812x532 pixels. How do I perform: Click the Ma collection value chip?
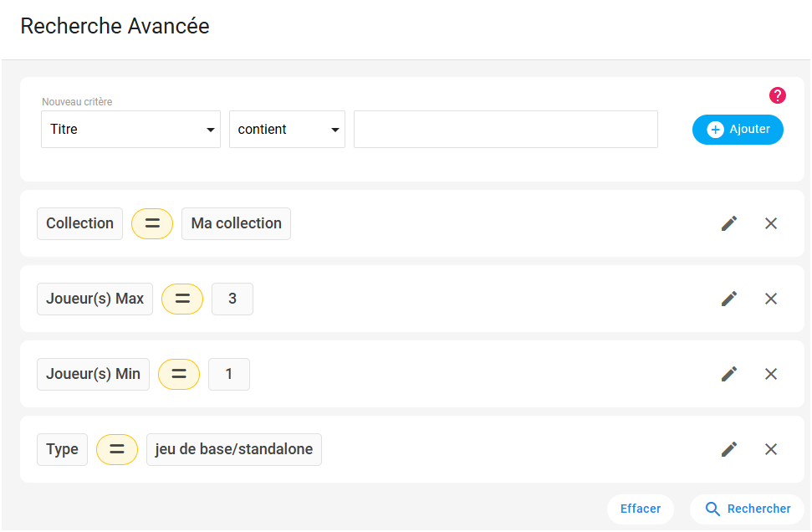click(x=236, y=223)
